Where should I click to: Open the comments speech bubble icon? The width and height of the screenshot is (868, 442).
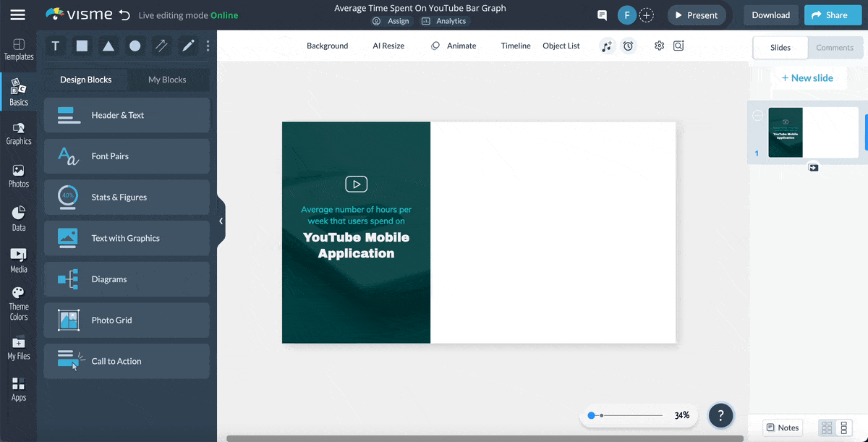602,15
